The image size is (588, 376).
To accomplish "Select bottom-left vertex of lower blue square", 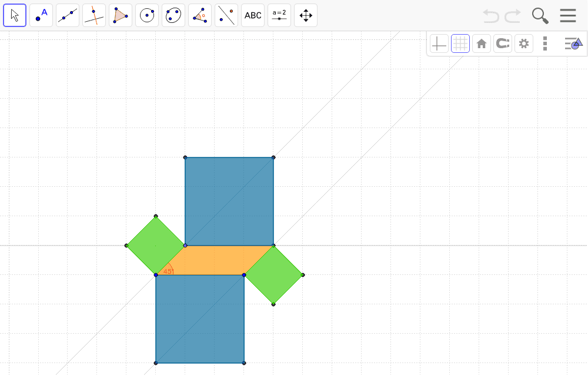I will click(156, 363).
